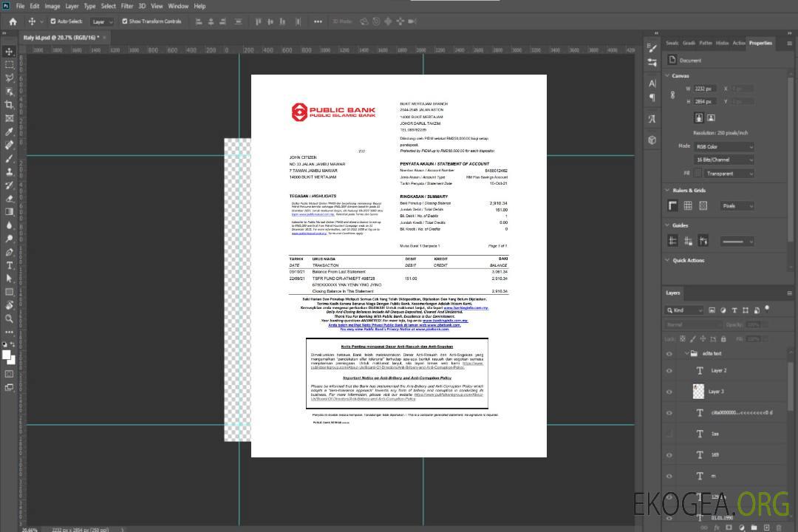Create a new group folder icon

coord(754,528)
